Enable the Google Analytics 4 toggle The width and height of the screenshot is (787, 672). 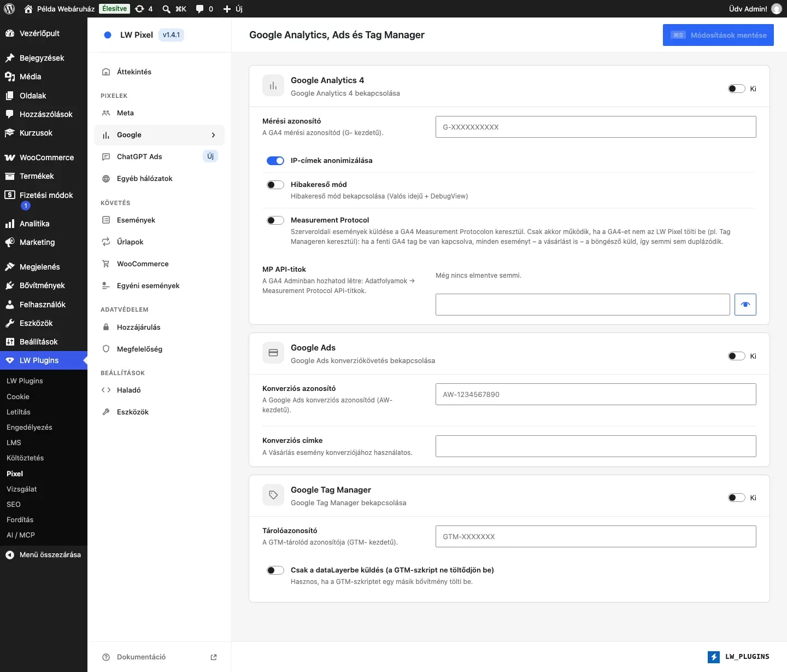tap(737, 89)
